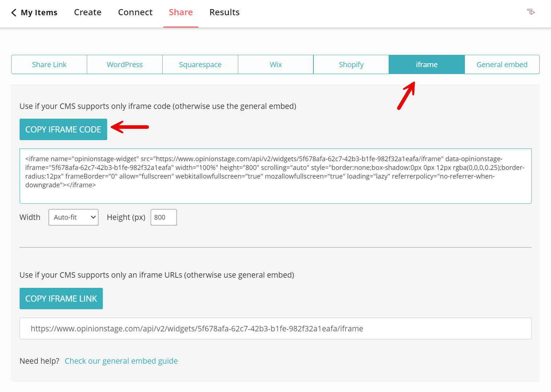Focus the Height (px) input field

click(163, 217)
